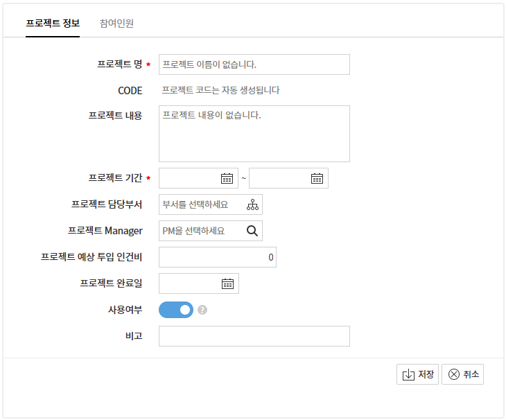The width and height of the screenshot is (506, 420).
Task: Click the PM을 선택하세요 manager field
Action: coord(200,231)
